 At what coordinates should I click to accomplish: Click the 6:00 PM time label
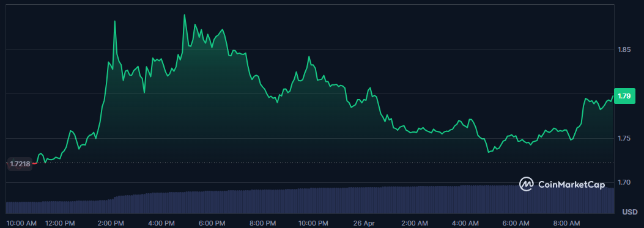[213, 224]
